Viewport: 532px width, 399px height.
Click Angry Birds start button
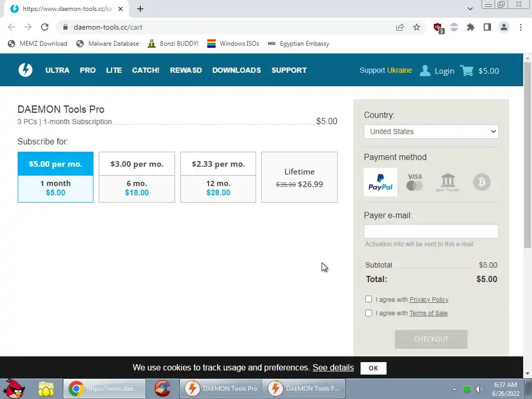[14, 389]
